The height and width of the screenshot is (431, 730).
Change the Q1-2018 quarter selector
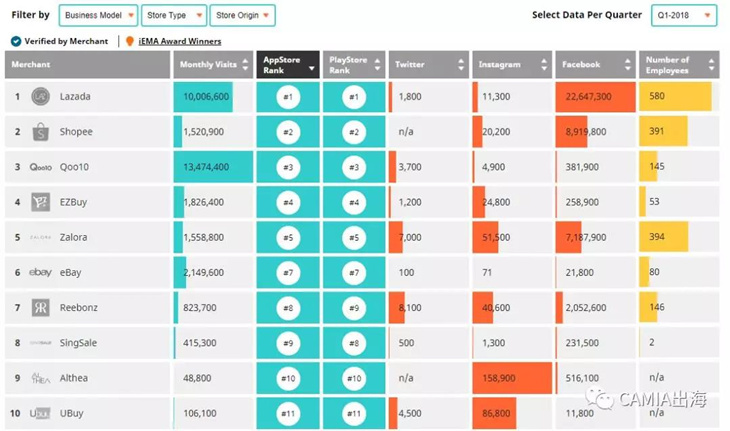pyautogui.click(x=684, y=16)
